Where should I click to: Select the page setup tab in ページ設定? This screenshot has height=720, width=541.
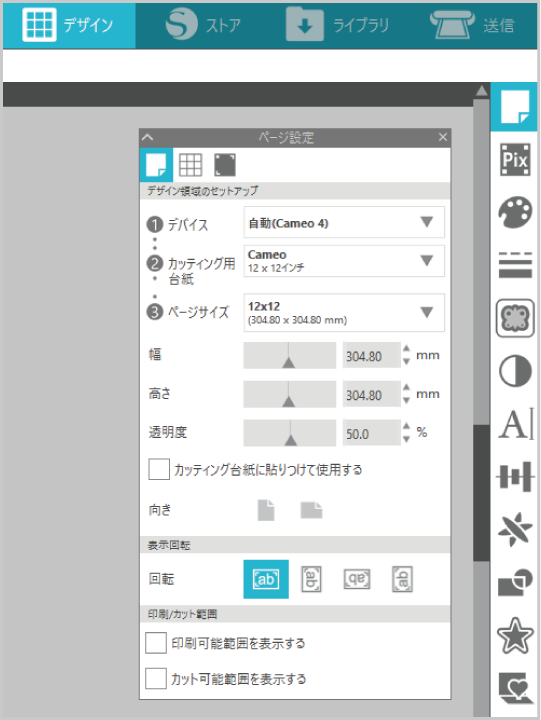coord(156,165)
